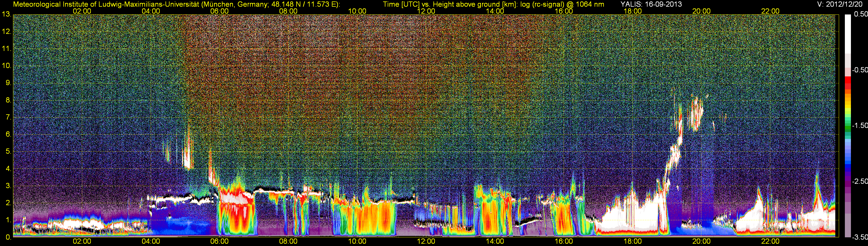This screenshot has width=868, height=246.
Task: Click the 16:00 label on the top time axis
Action: click(564, 11)
